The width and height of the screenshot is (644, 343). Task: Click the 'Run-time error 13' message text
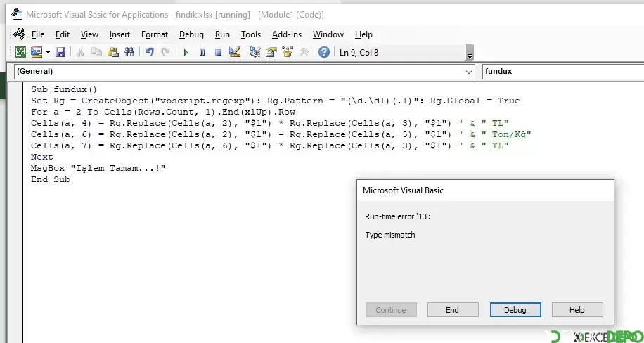(x=397, y=216)
